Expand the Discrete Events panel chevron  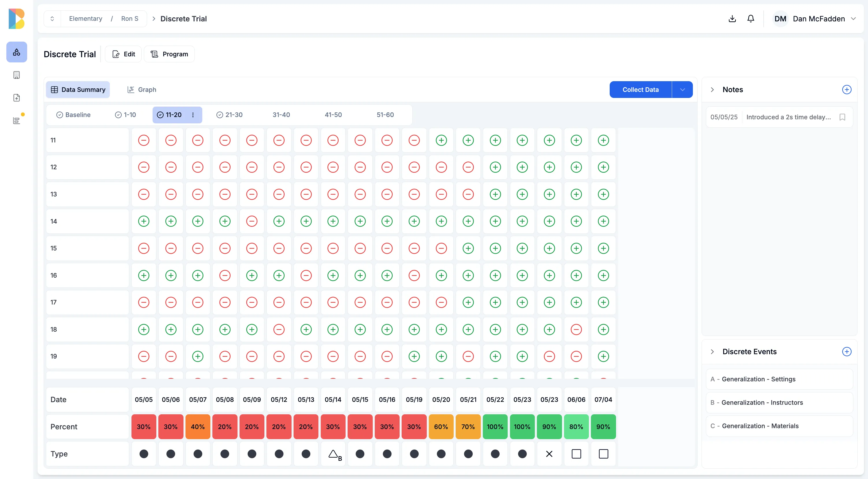coord(712,352)
